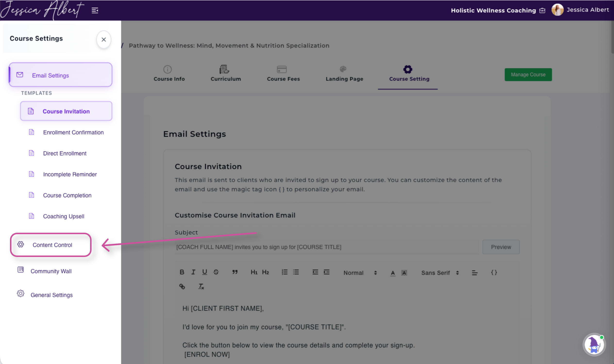Toggle underline formatting in editor
Image resolution: width=614 pixels, height=364 pixels.
(204, 272)
